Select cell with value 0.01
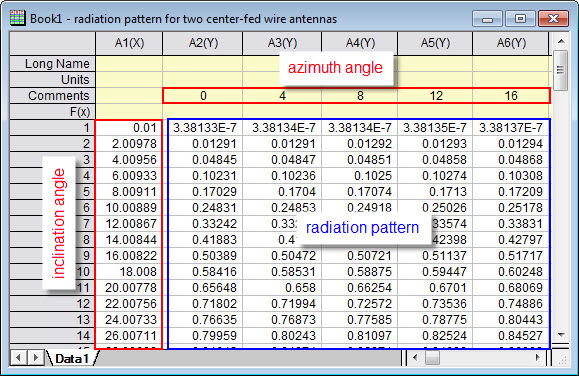Viewport: 579px width, 376px height. coord(129,128)
